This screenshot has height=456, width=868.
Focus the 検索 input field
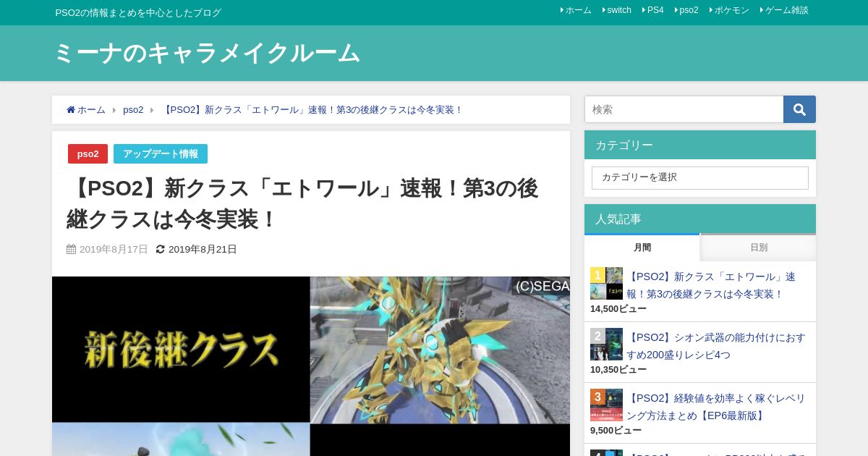(x=684, y=109)
